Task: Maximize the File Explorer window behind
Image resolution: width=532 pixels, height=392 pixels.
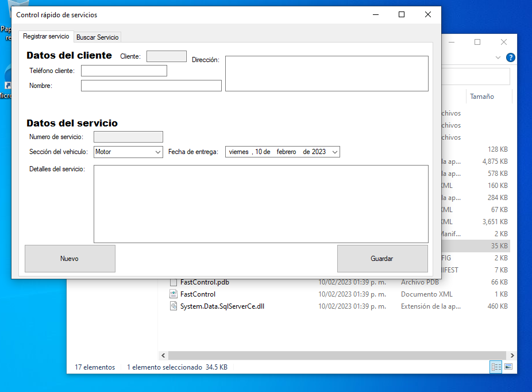Action: 477,42
